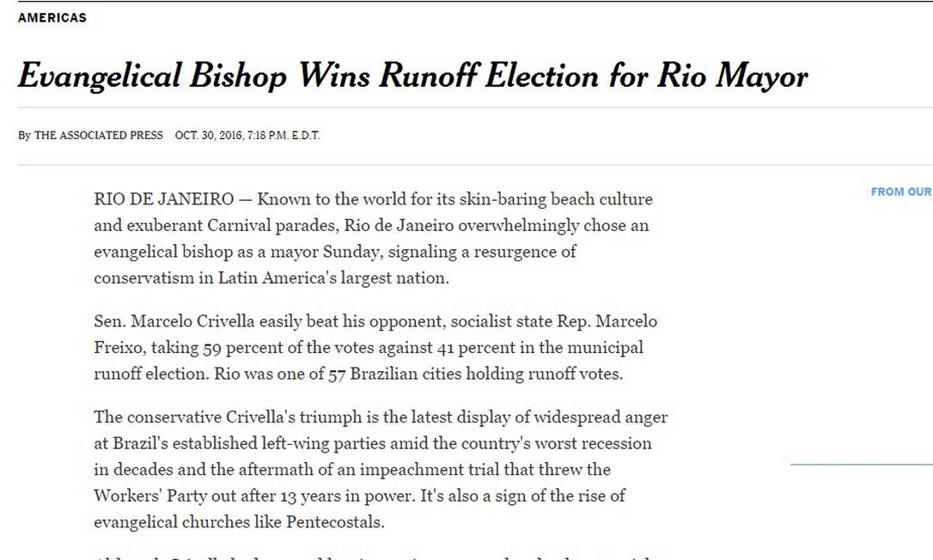Click the word Evangelical in the headline

point(100,76)
